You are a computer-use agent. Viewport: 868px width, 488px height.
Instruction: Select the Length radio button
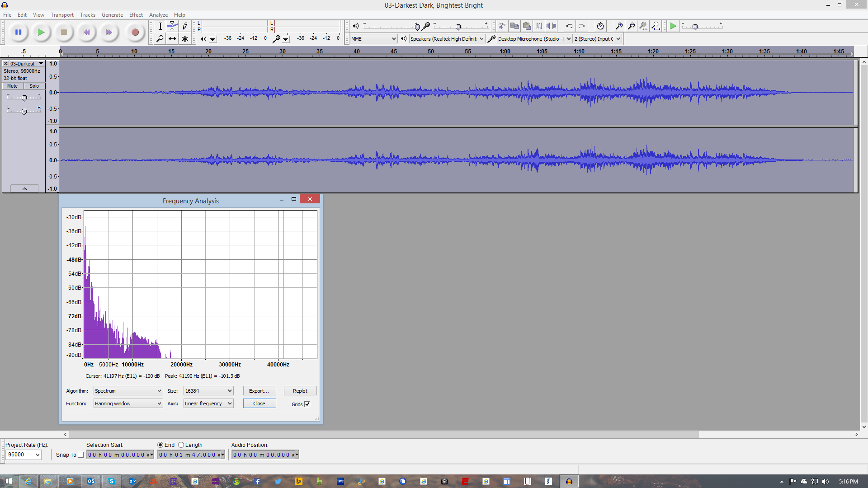pyautogui.click(x=181, y=445)
